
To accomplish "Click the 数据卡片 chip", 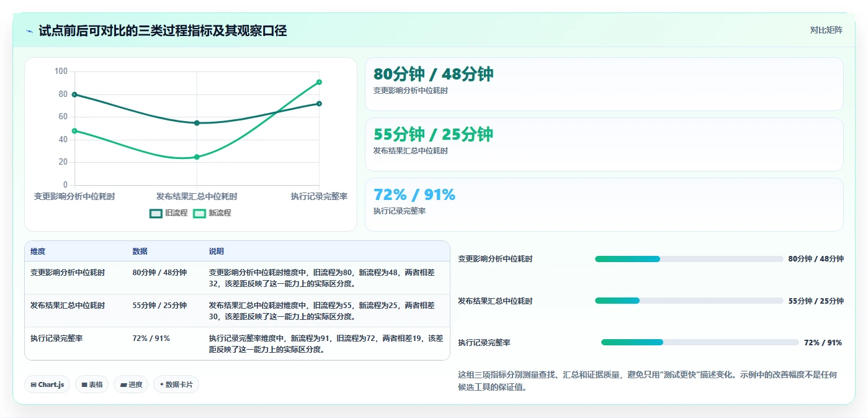I will point(176,384).
